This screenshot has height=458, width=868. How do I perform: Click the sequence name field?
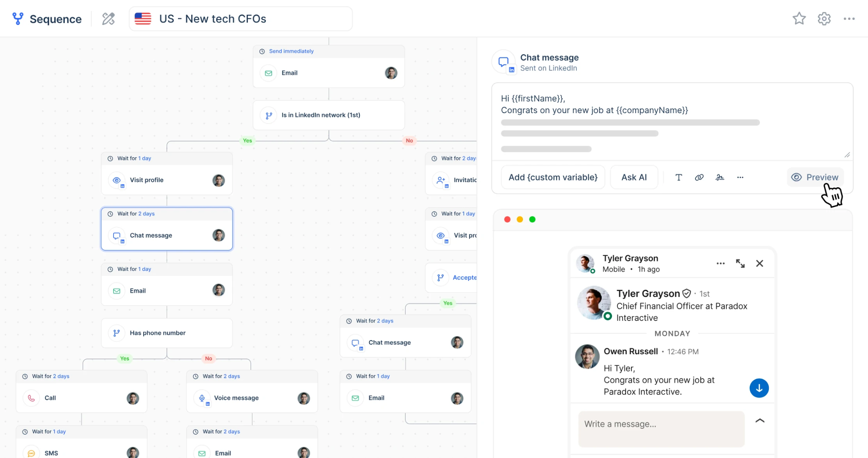point(241,19)
